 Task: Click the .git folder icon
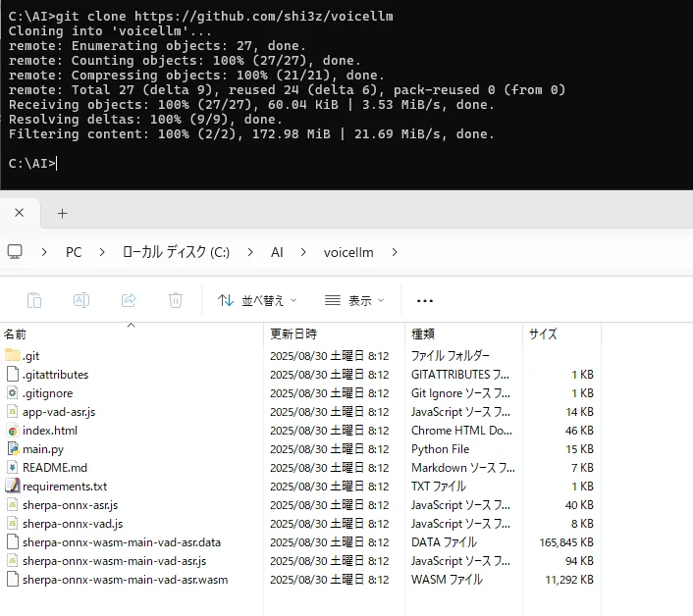click(13, 355)
